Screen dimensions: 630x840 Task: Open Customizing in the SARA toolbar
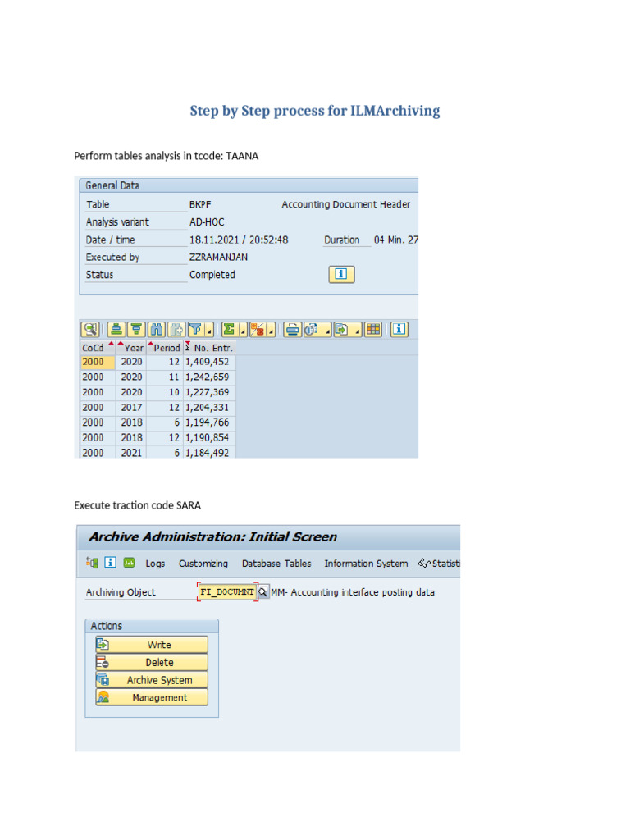point(203,564)
